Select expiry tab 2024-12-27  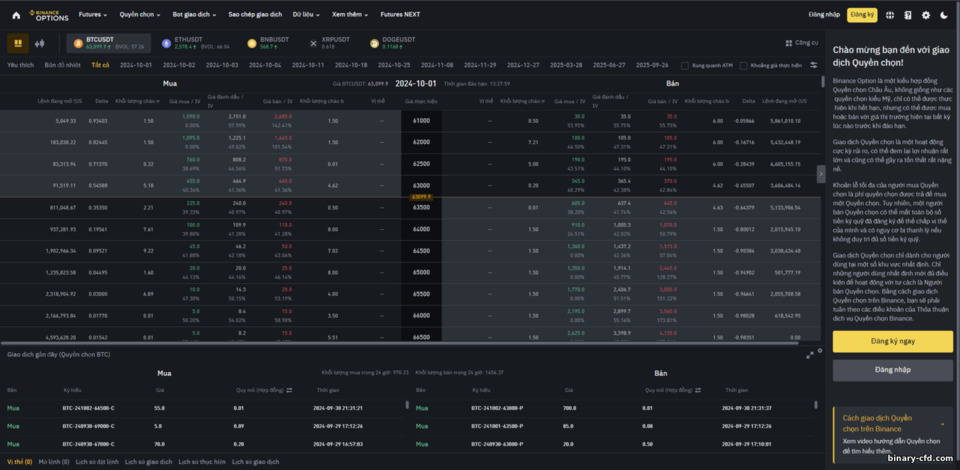point(523,65)
